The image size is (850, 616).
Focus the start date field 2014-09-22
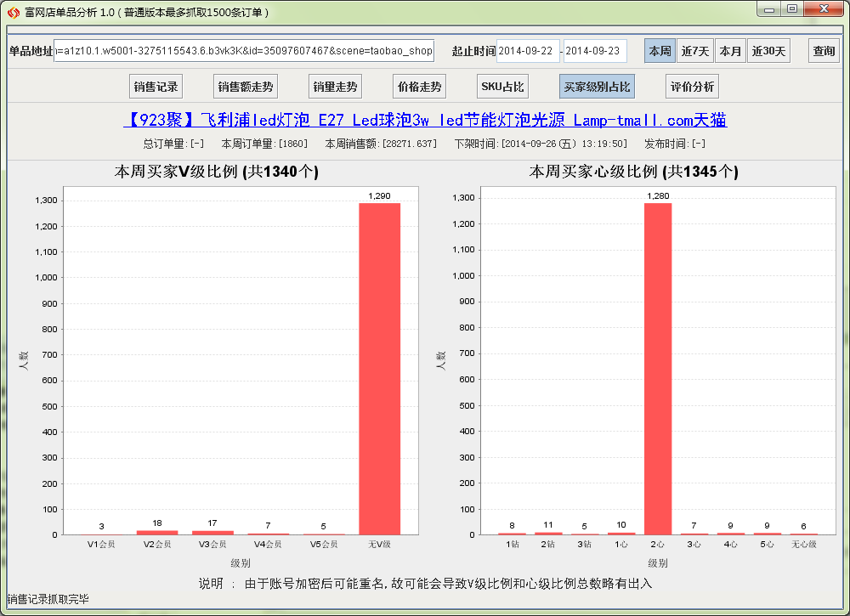(x=528, y=51)
